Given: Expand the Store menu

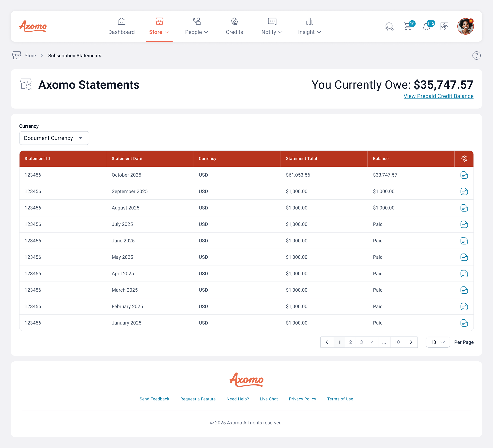Looking at the screenshot, I should tap(159, 27).
